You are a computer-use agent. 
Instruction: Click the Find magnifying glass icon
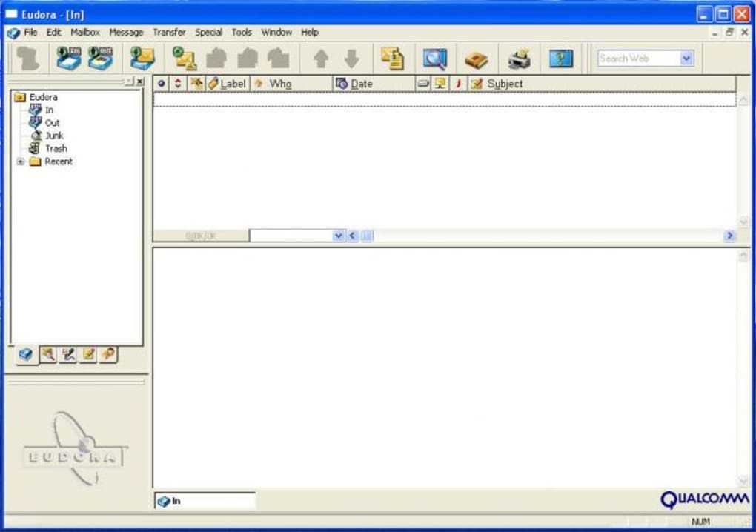click(434, 59)
